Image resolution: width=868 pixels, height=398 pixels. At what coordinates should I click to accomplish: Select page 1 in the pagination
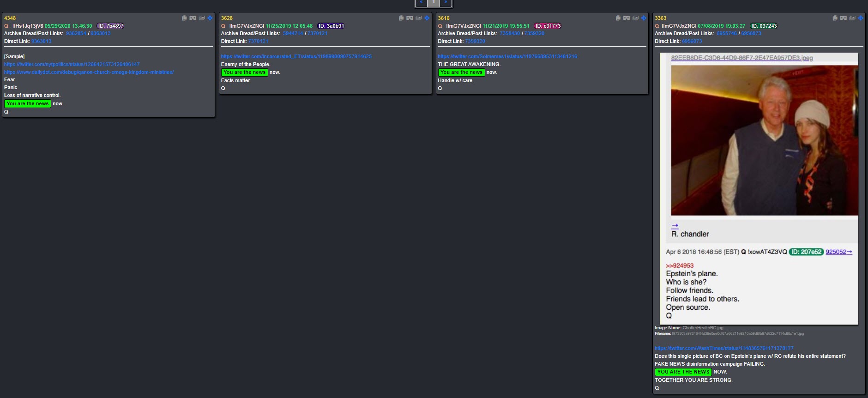coord(434,2)
